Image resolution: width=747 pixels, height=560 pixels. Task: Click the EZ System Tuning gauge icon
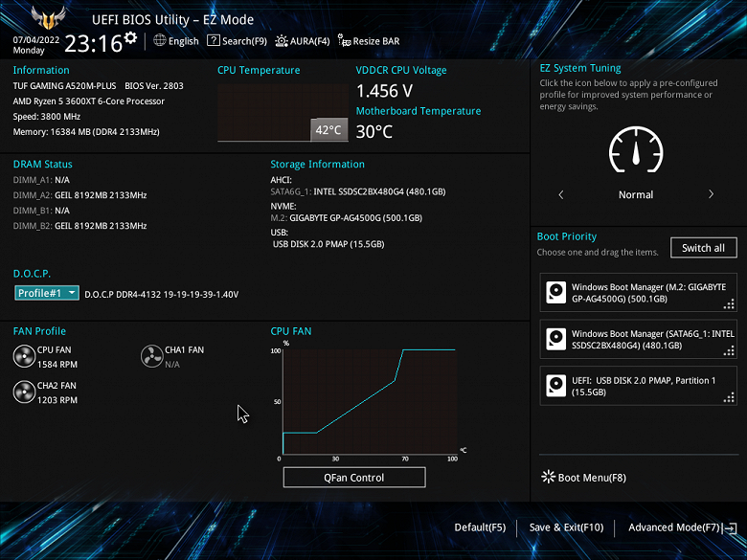click(636, 149)
